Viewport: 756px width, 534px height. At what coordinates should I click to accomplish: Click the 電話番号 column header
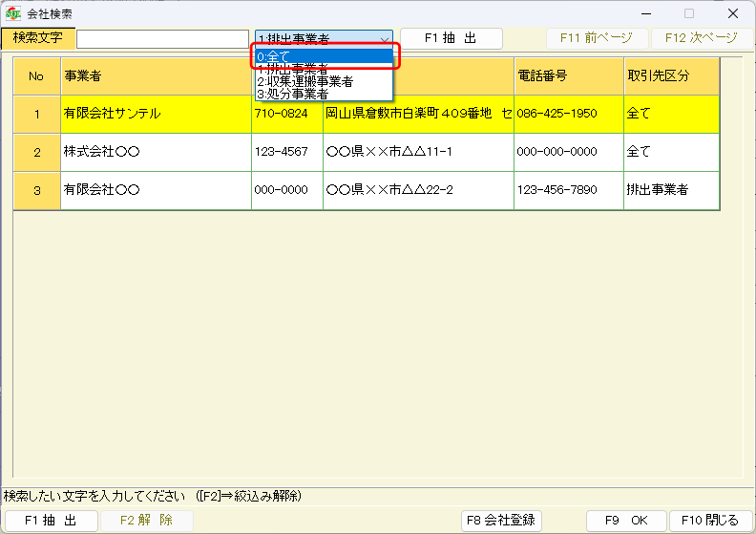[x=568, y=75]
